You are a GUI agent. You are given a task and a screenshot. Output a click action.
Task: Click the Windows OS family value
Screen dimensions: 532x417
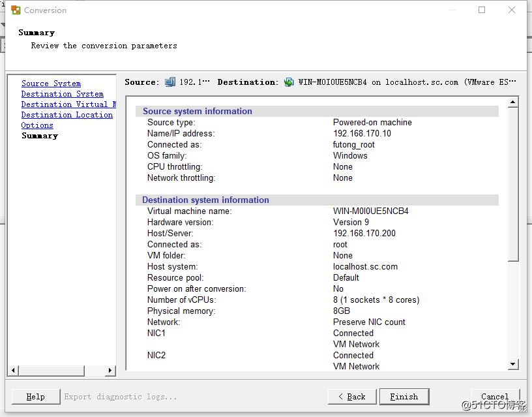point(350,155)
